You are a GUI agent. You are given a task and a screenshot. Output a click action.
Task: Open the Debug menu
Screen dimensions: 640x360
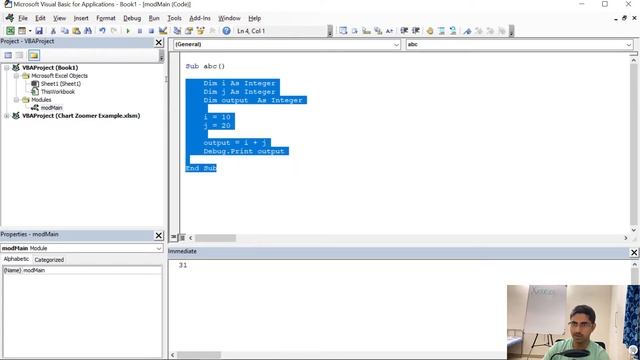coord(132,18)
